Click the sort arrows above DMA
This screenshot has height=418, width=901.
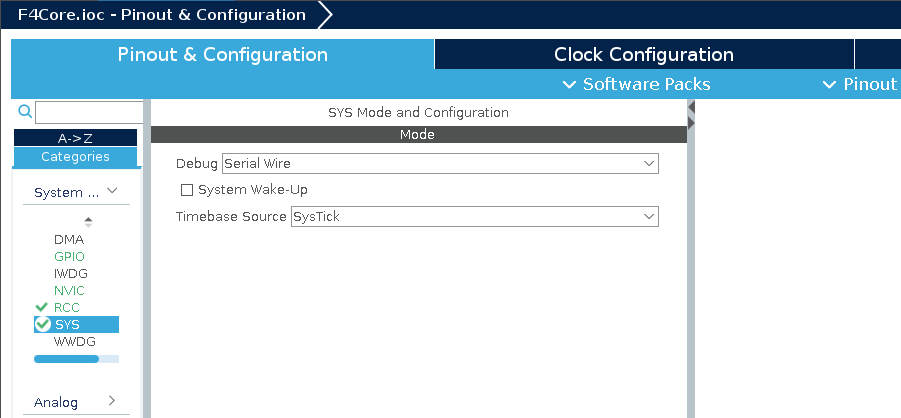(88, 222)
